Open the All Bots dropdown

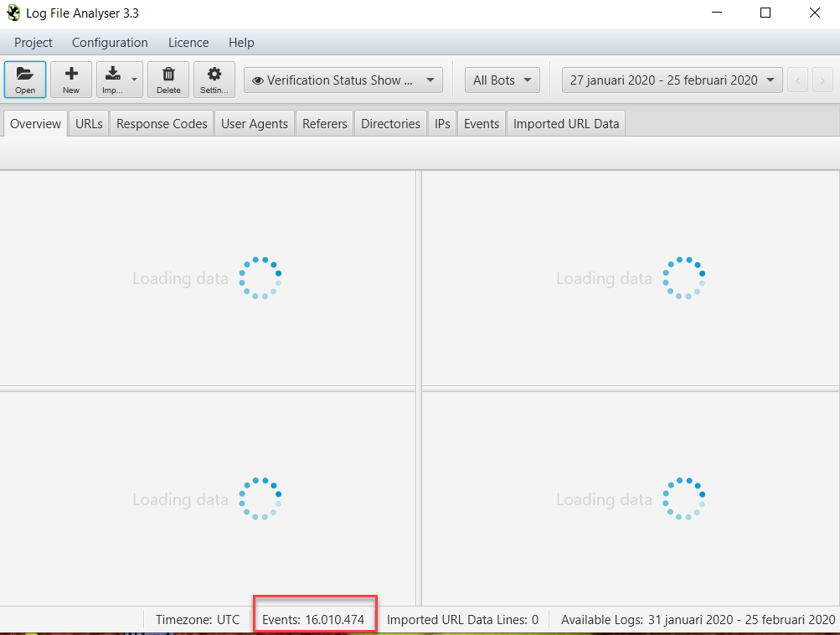point(502,80)
